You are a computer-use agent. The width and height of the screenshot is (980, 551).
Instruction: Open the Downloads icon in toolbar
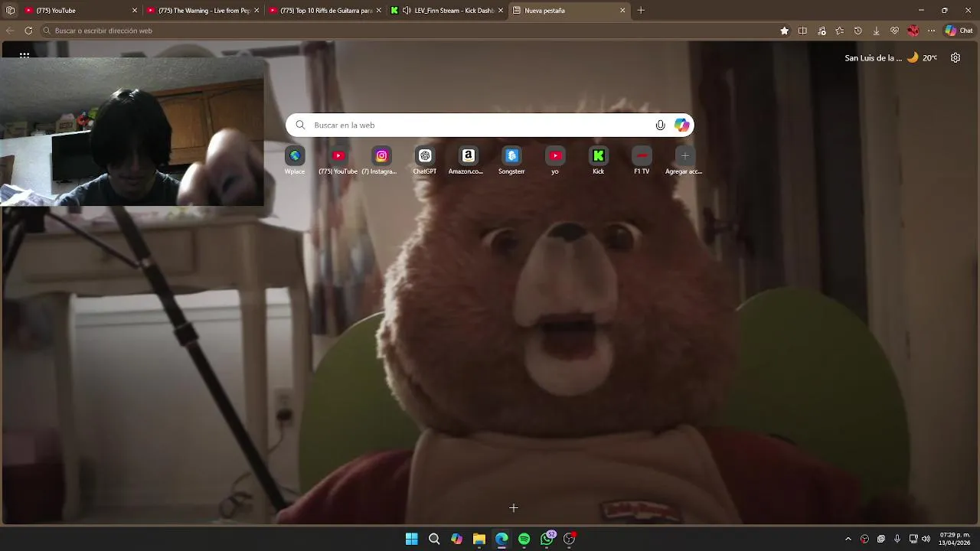(876, 31)
